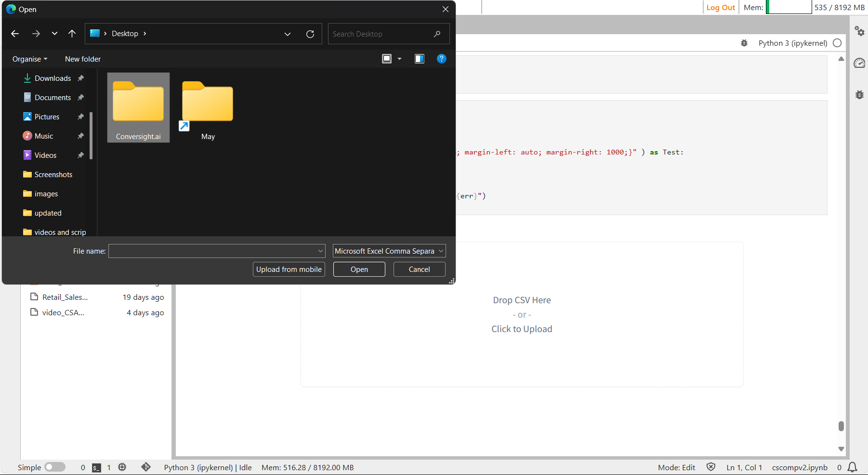
Task: Toggle the preview pane
Action: coord(420,59)
